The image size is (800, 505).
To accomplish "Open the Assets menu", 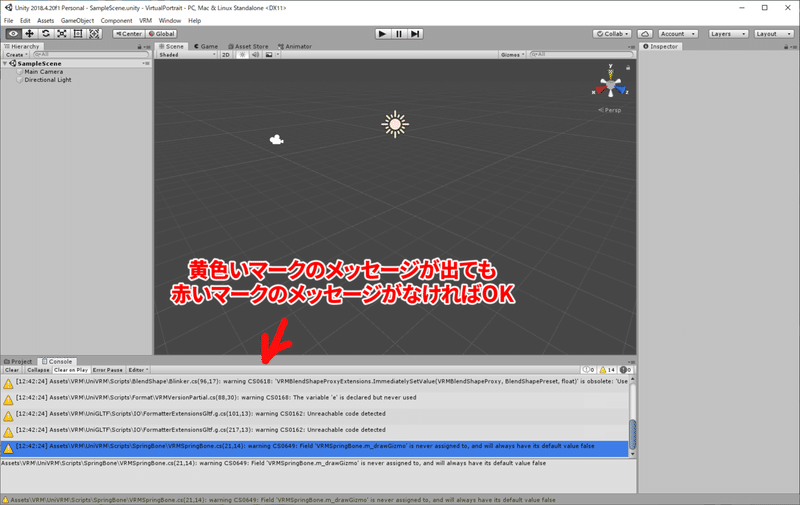I will tap(45, 20).
